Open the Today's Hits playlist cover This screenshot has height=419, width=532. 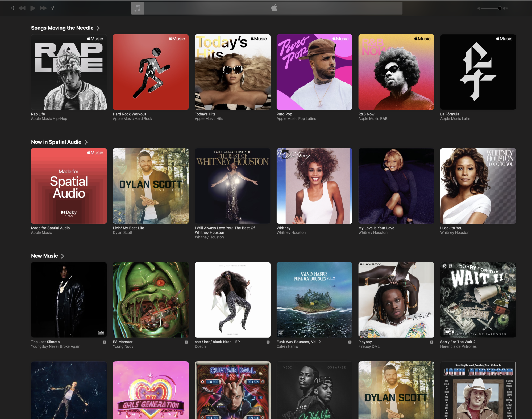(x=232, y=72)
